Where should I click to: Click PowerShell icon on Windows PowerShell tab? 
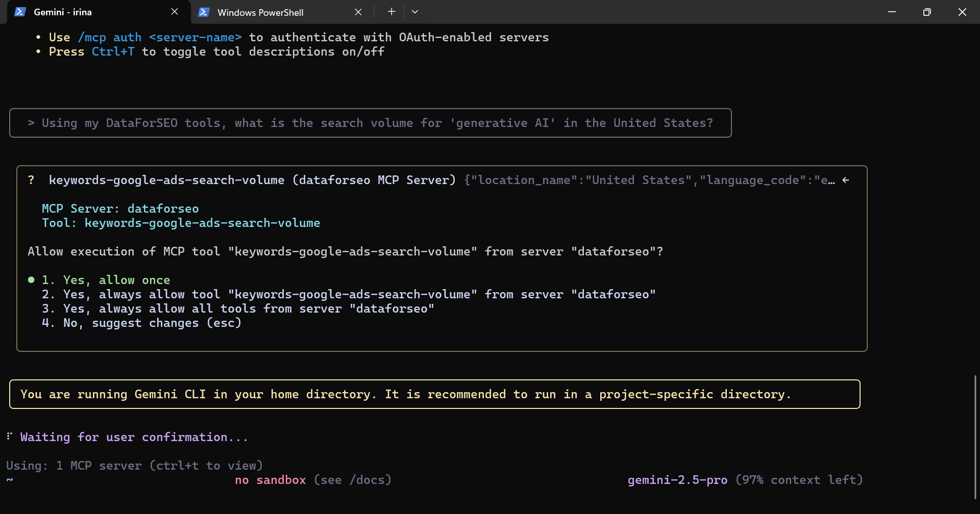(204, 12)
